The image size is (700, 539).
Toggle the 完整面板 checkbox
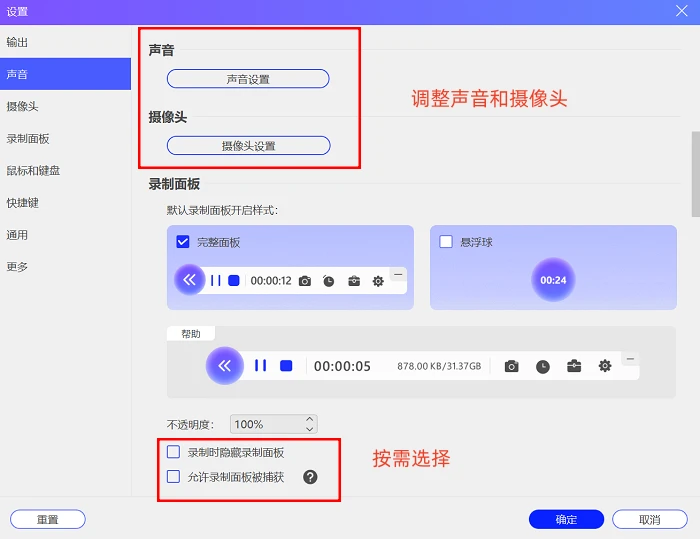[183, 242]
